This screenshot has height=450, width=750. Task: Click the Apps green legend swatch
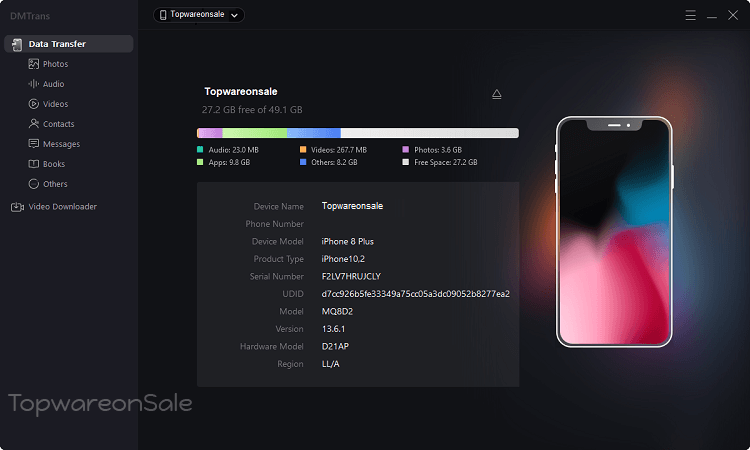pos(200,162)
